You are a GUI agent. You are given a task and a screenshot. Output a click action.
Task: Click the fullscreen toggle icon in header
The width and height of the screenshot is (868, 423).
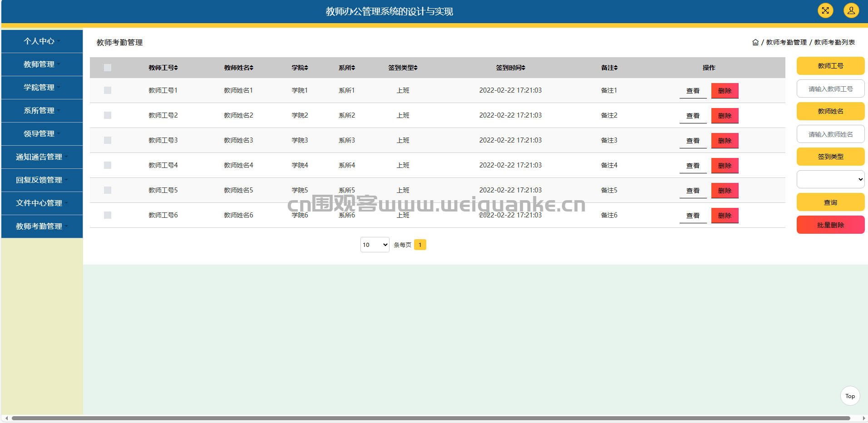pos(825,10)
